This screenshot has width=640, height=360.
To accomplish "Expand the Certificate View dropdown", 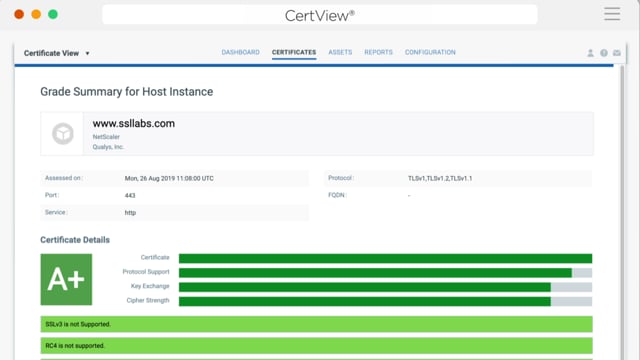I will (56, 53).
